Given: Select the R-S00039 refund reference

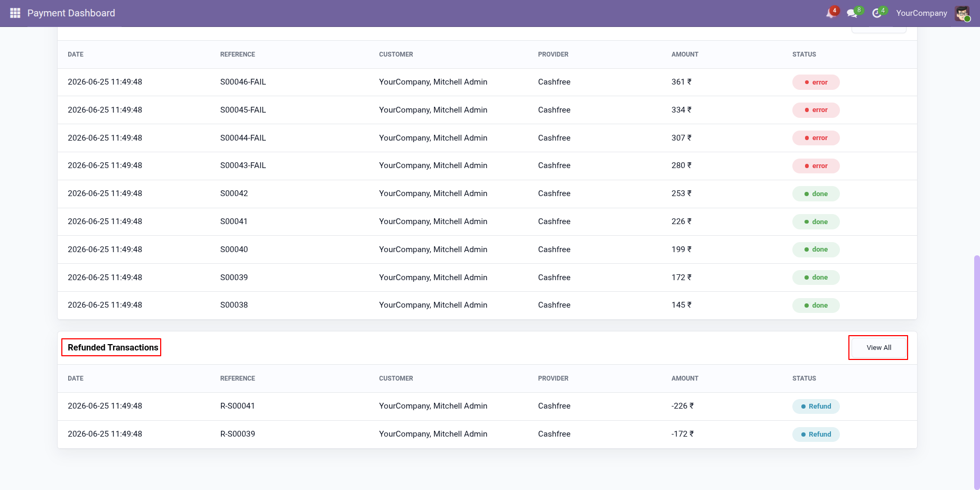Looking at the screenshot, I should click(237, 434).
